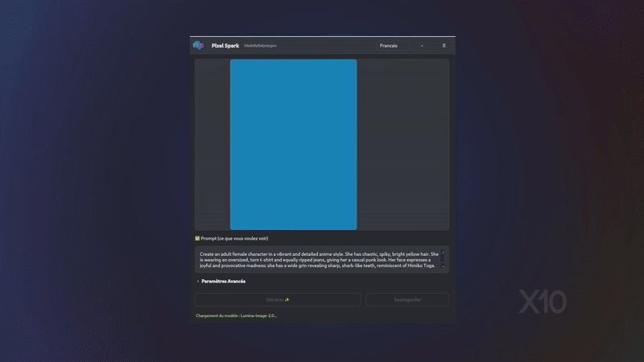
Task: Click the prompt text box scrollbar track
Action: click(443, 258)
